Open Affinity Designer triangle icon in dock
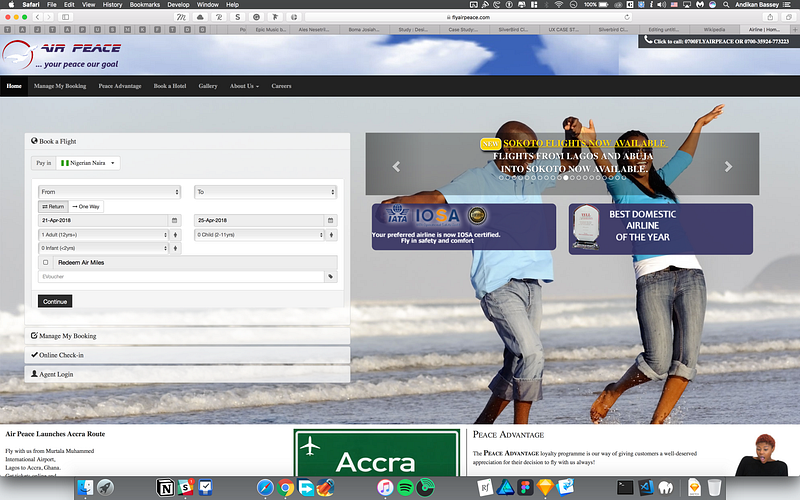 click(505, 488)
